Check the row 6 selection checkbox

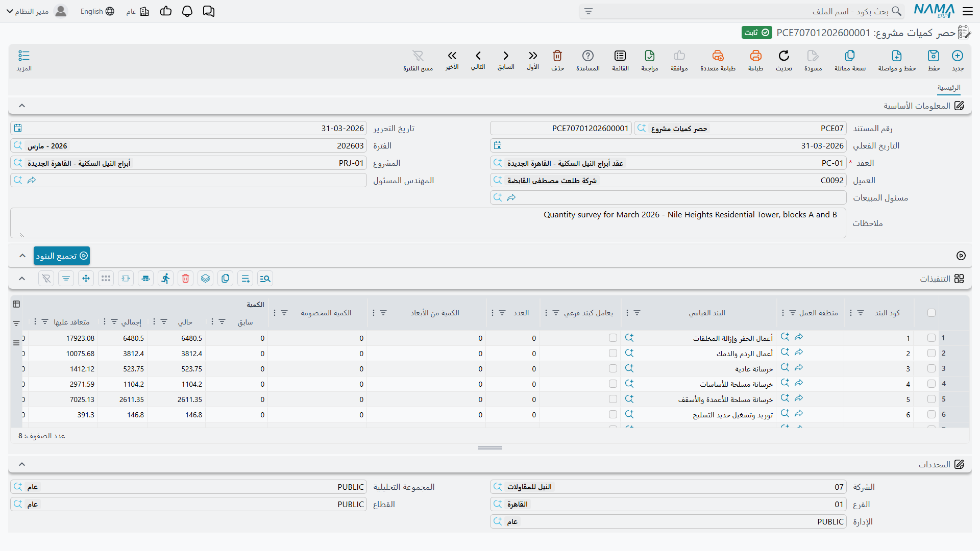point(932,414)
